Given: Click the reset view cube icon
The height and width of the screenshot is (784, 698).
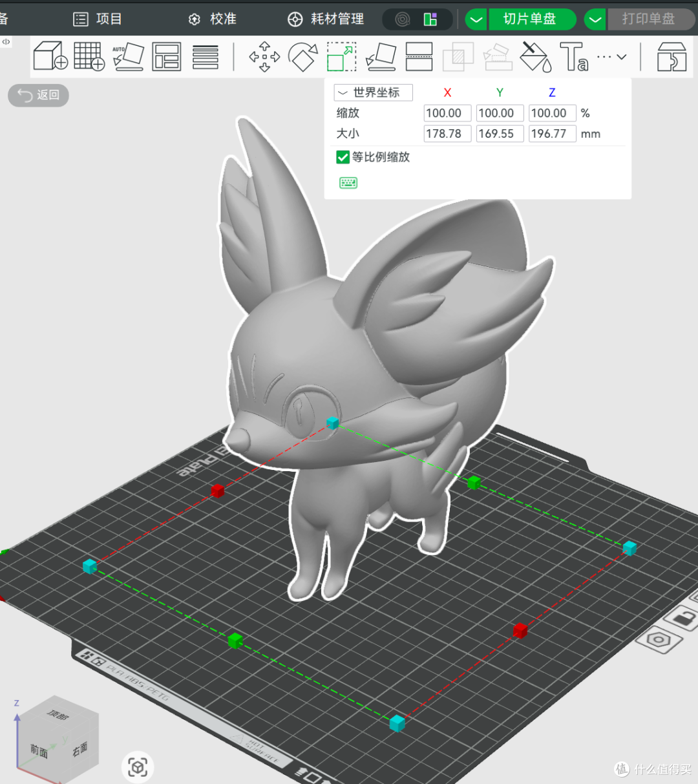Looking at the screenshot, I should pos(138,767).
